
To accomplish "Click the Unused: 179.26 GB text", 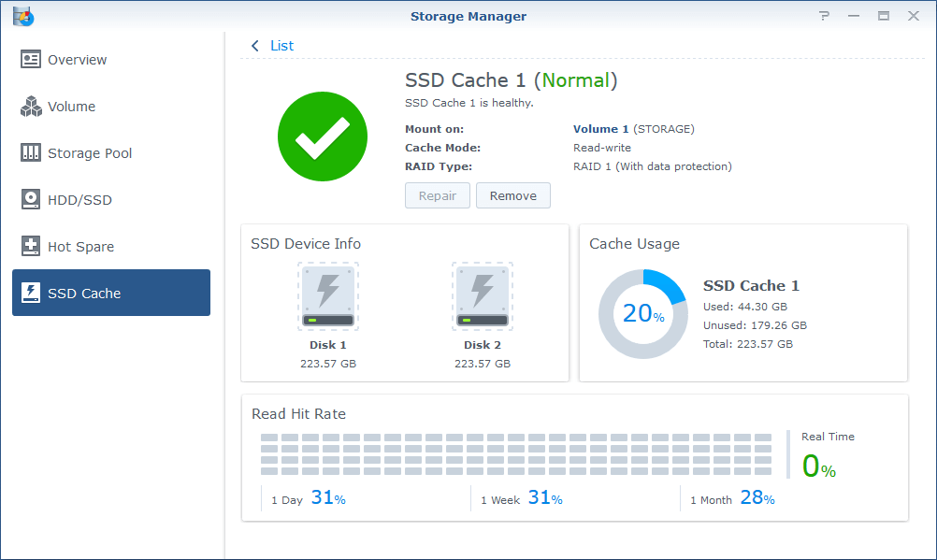I will (x=755, y=325).
